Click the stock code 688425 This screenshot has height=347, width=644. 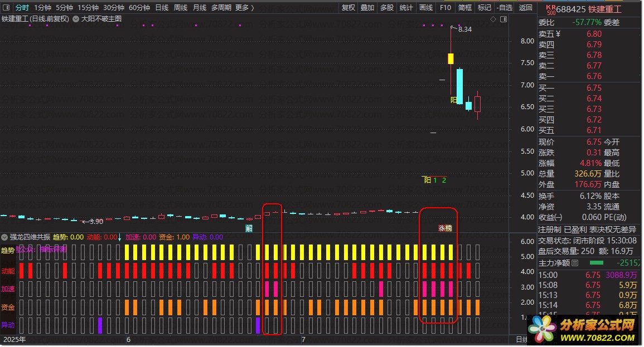click(571, 9)
